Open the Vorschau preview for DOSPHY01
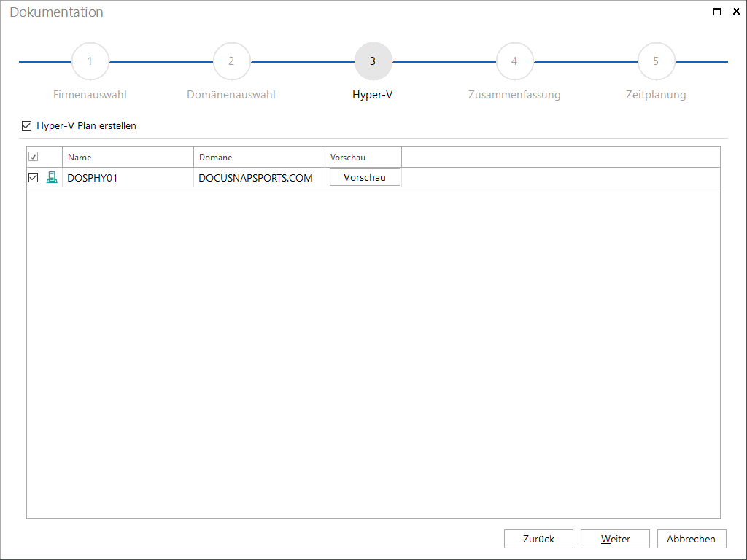The image size is (747, 560). (365, 178)
